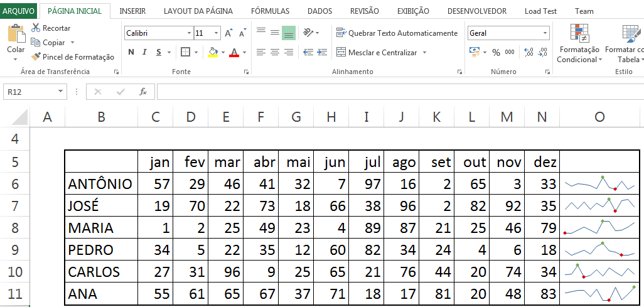644x307 pixels.
Task: Open Alinhamento dialog launcher
Action: click(x=459, y=72)
